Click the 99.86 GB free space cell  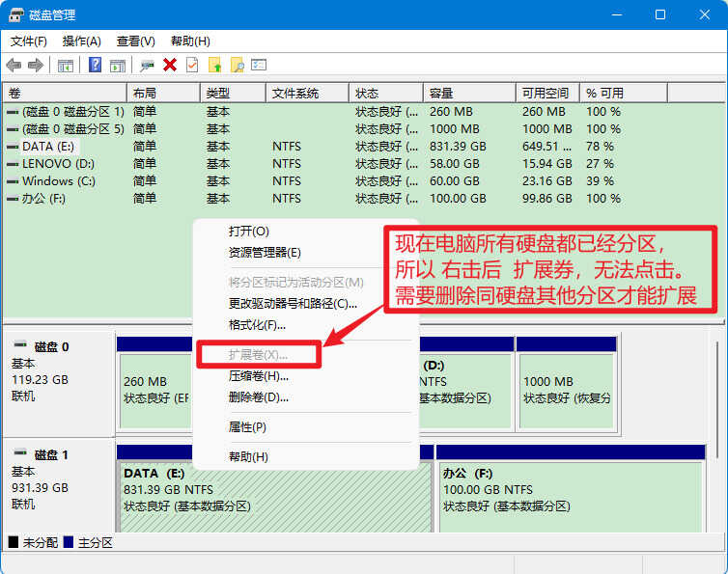point(546,199)
